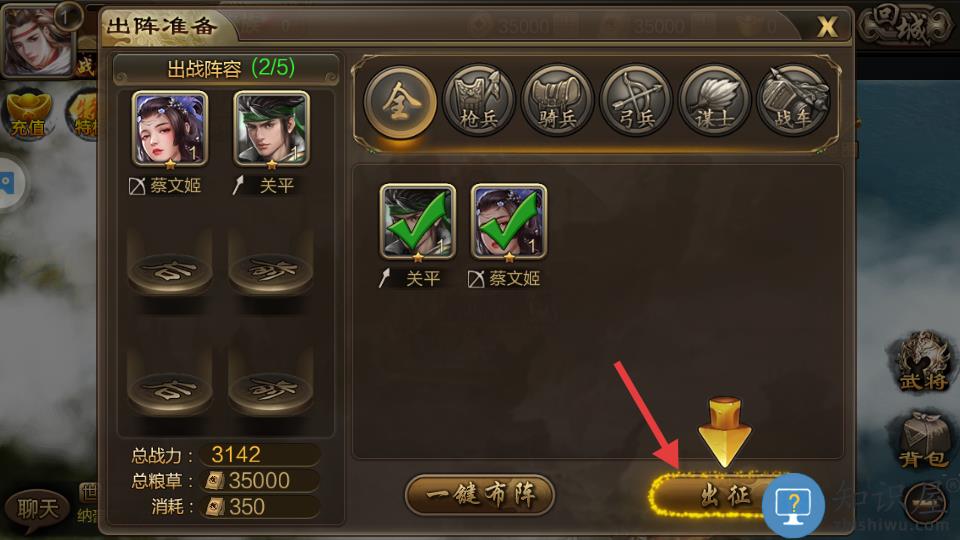Viewport: 960px width, 540px height.
Task: Remove 关平 from battle lineup
Action: pos(272,129)
